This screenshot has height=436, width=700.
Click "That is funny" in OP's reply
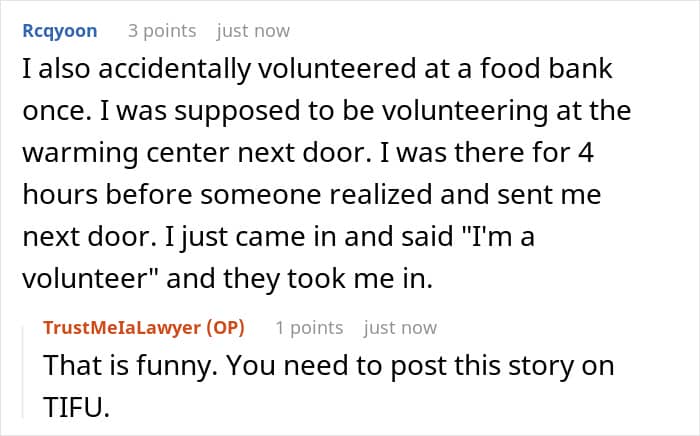(126, 366)
